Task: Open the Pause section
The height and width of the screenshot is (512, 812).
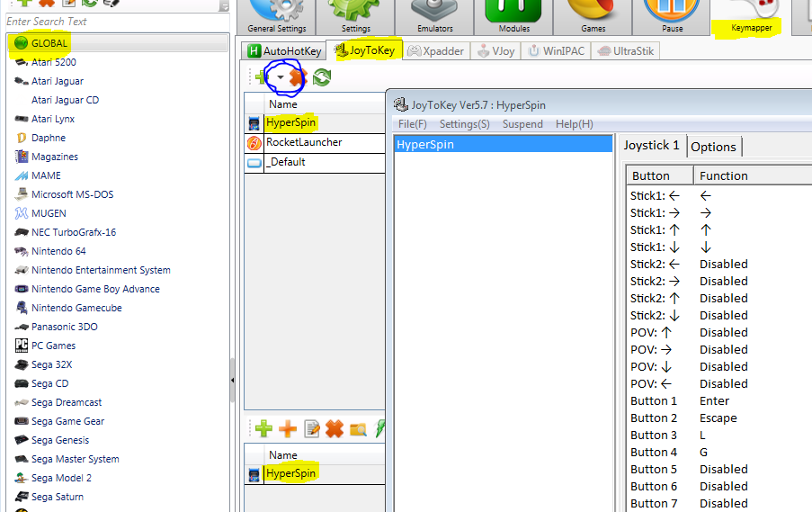Action: [x=672, y=17]
